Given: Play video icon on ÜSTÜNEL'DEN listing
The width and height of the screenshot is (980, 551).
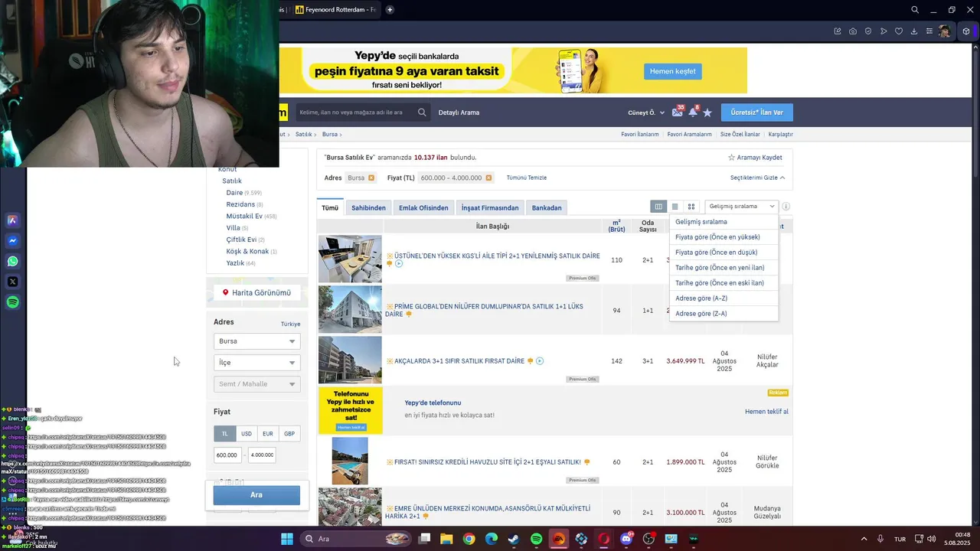Looking at the screenshot, I should click(399, 264).
